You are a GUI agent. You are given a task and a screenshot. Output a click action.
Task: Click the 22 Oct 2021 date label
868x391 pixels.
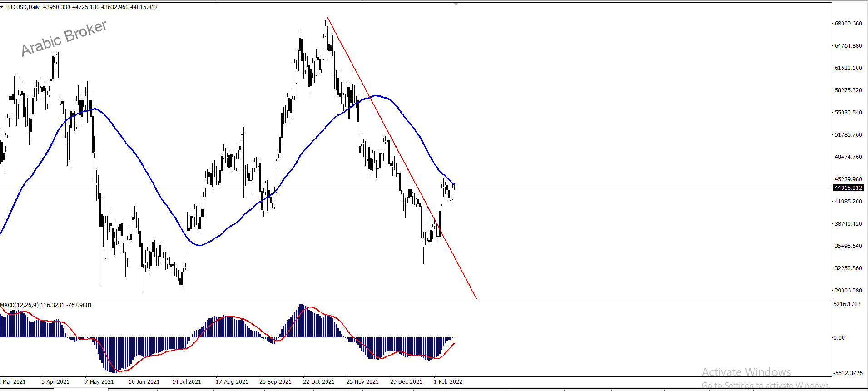click(318, 382)
